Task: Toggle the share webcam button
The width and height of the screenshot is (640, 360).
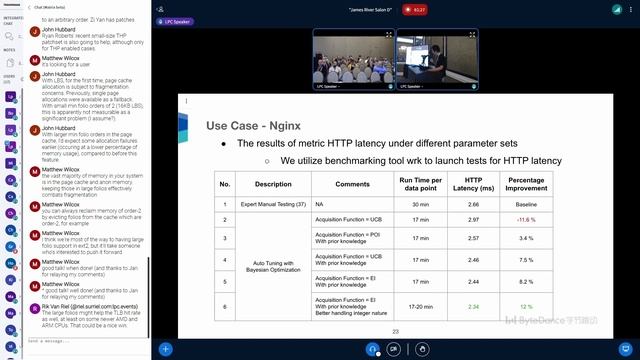Action: click(393, 349)
